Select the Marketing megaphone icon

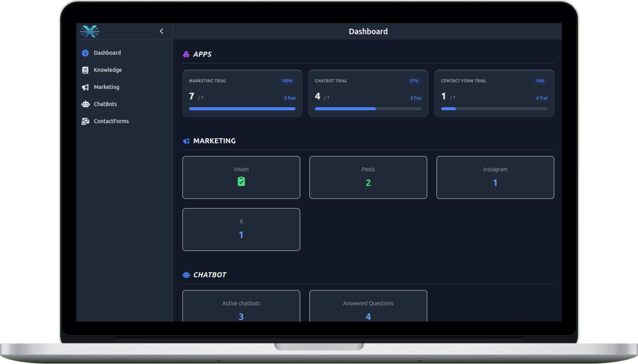[x=85, y=87]
